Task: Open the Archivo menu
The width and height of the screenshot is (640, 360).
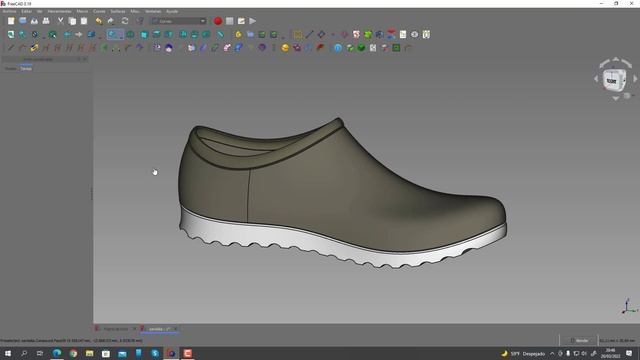Action: (x=9, y=11)
